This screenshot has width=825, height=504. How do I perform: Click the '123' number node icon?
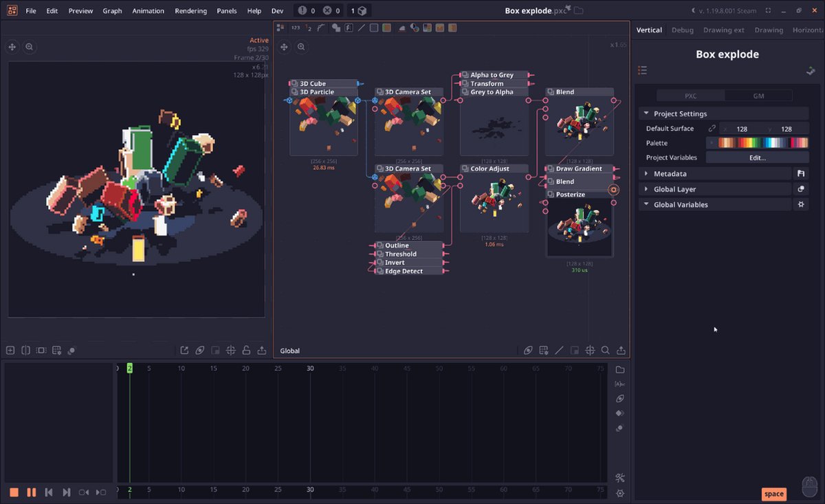tap(296, 28)
